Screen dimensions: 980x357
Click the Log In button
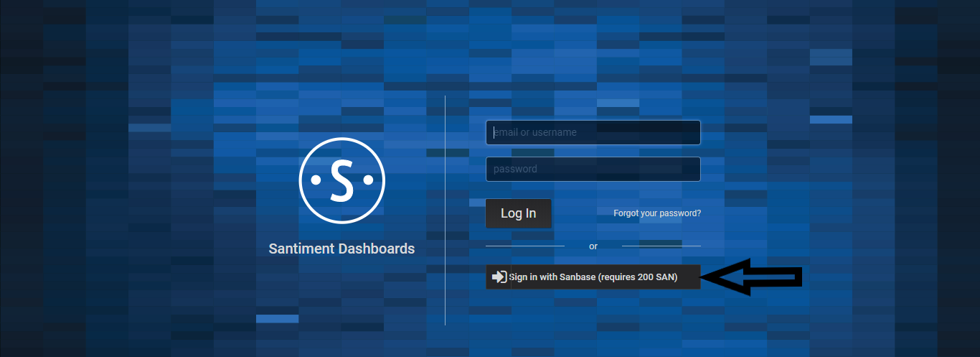518,213
